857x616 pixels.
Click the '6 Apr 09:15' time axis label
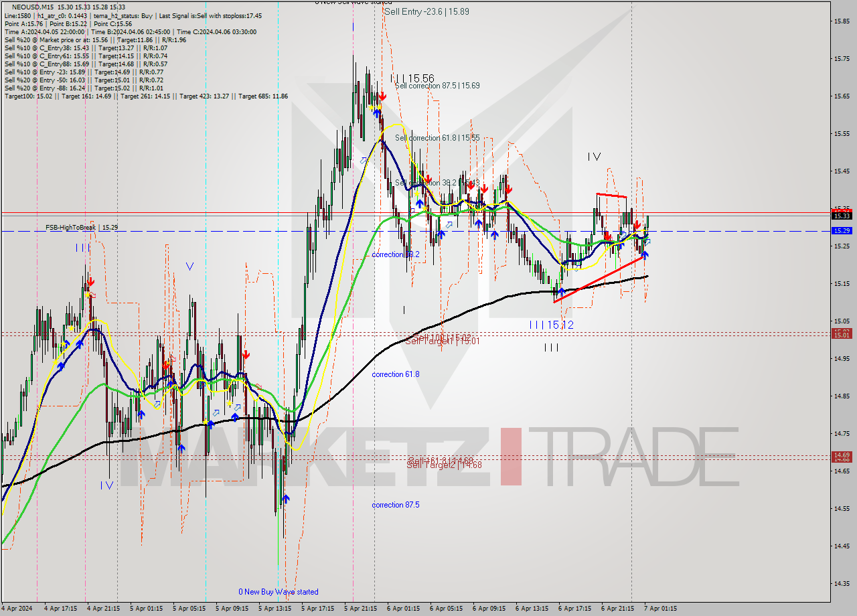pos(489,609)
